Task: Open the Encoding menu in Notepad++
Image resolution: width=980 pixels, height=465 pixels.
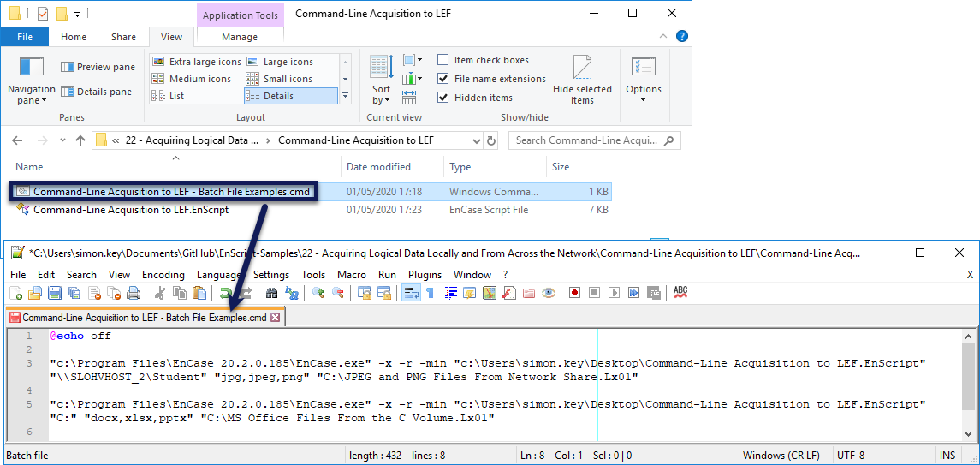Action: (x=163, y=274)
